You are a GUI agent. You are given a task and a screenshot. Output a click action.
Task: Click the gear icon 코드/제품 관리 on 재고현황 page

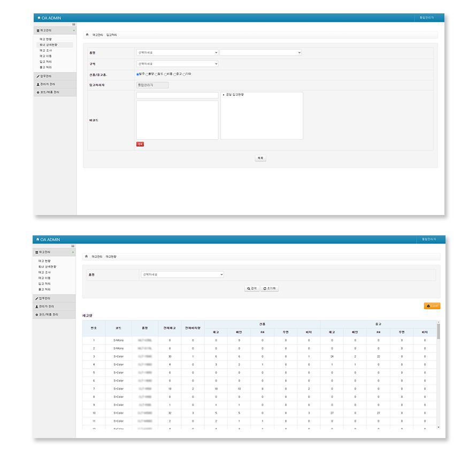37,315
